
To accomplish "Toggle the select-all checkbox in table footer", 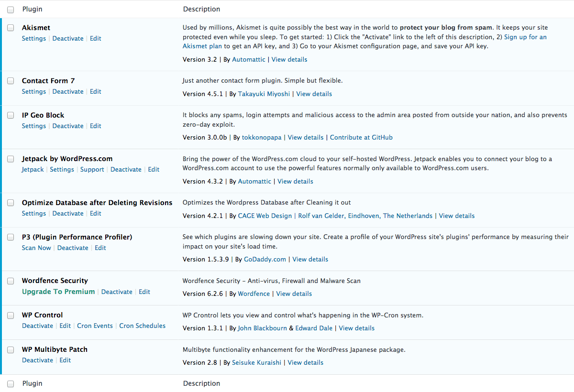I will (x=11, y=384).
